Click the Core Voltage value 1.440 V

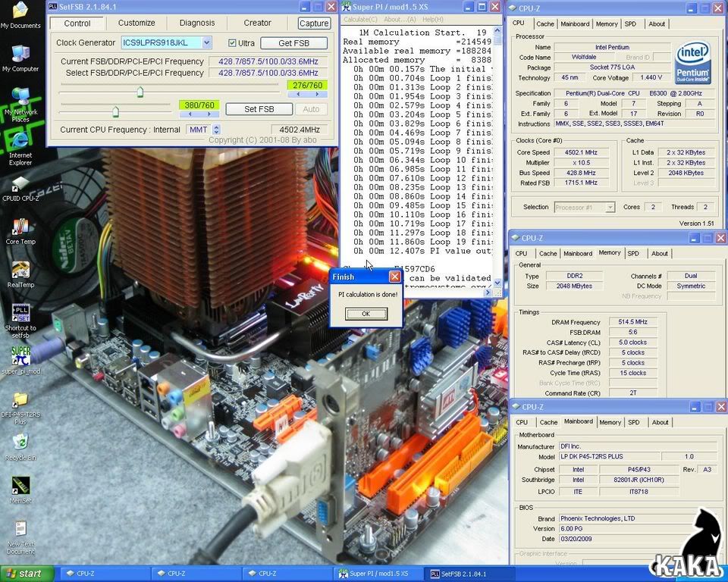coord(651,77)
